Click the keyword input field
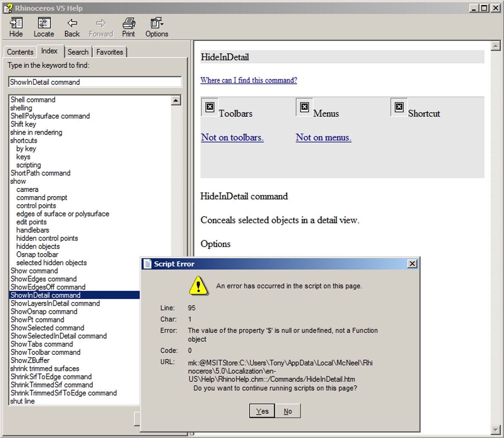This screenshot has width=504, height=438. pos(95,82)
